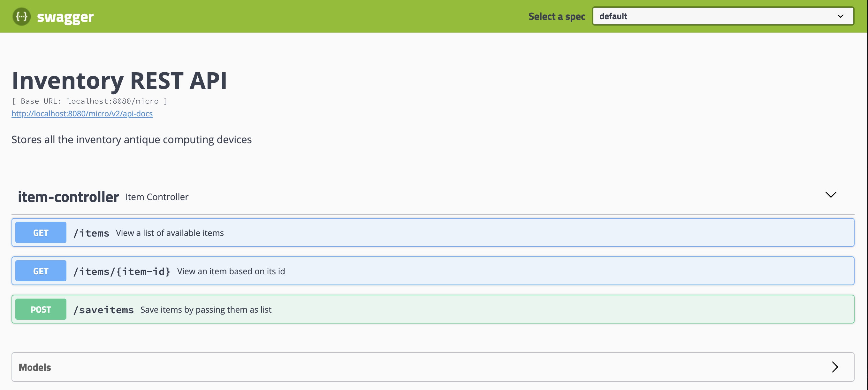868x390 pixels.
Task: Click the item-controller heading text
Action: click(x=68, y=197)
